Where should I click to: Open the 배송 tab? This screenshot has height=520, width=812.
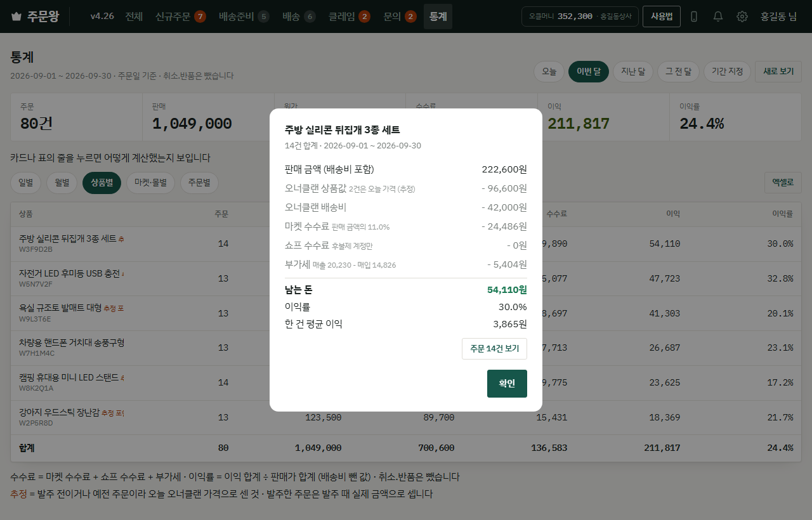pos(299,16)
